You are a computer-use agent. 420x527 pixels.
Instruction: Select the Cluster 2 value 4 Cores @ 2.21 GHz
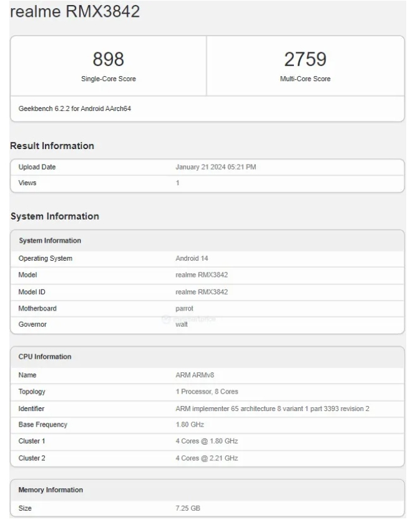[207, 458]
